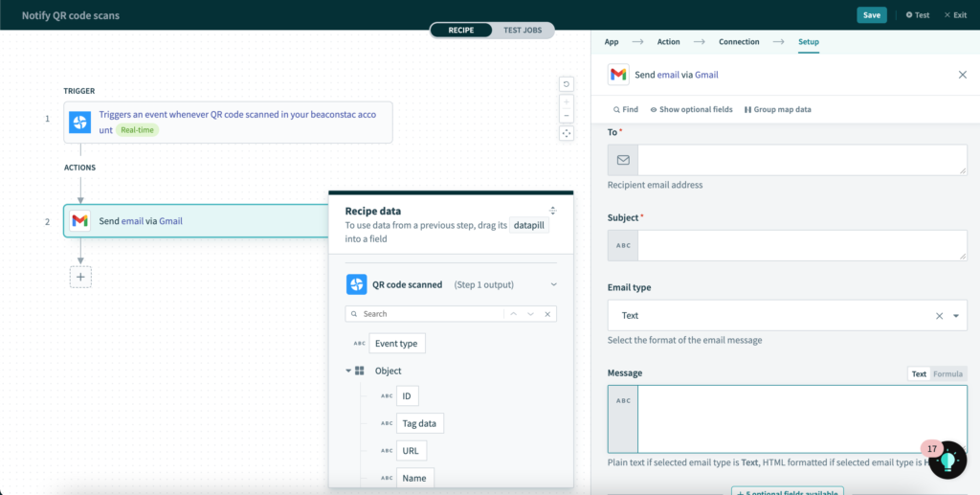Viewport: 980px width, 495px height.
Task: Switch to the RECIPE tab
Action: (460, 30)
